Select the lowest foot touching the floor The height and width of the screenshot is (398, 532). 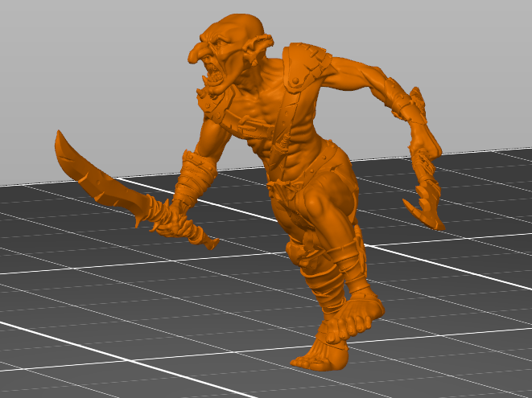point(322,358)
